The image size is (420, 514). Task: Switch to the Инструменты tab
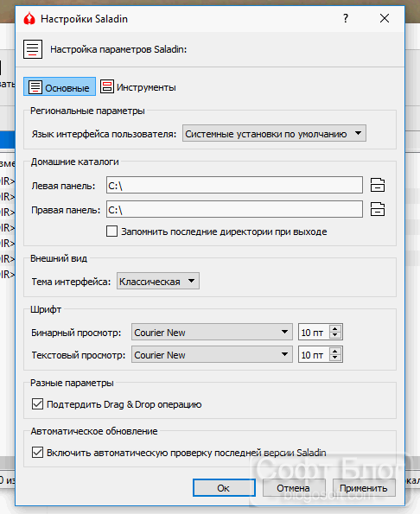[x=137, y=87]
